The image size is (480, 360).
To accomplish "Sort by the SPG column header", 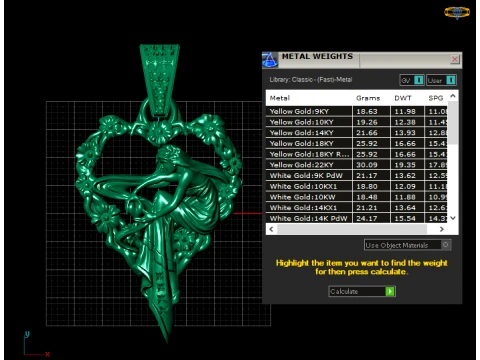I will click(436, 98).
